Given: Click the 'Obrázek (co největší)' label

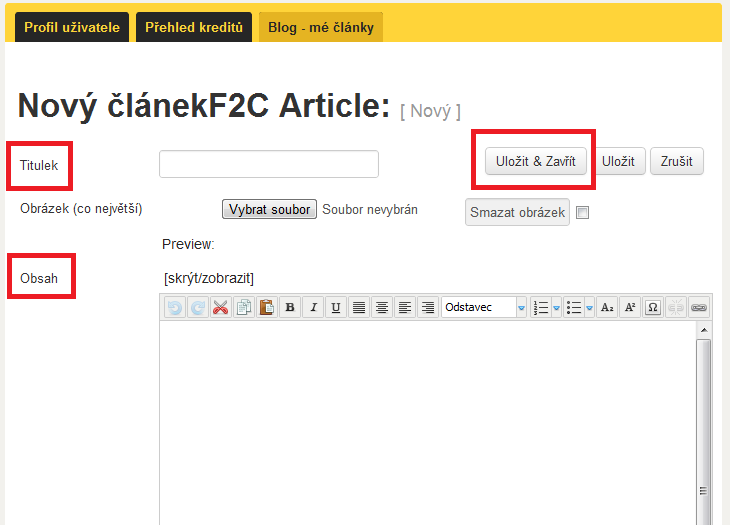Looking at the screenshot, I should coord(81,209).
